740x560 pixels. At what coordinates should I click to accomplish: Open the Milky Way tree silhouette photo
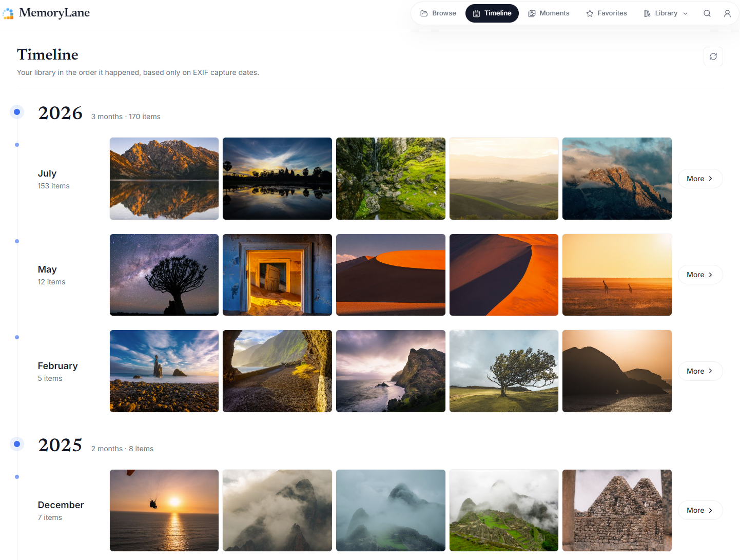(164, 275)
